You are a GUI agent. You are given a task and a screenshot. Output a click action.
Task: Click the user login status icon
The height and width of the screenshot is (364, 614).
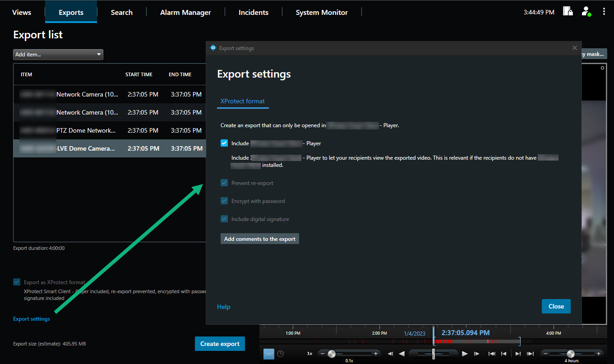click(586, 12)
